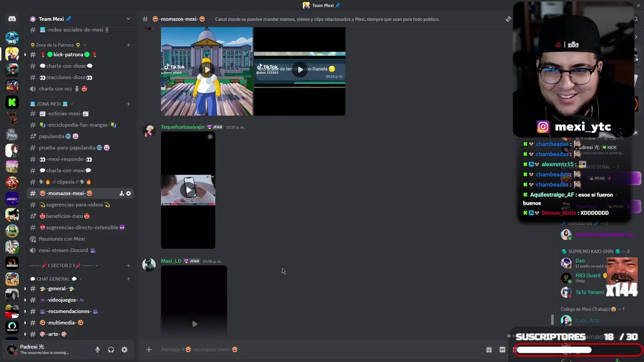This screenshot has height=362, width=644.
Task: Add channel to ZONA MEXI category
Action: coord(128,104)
